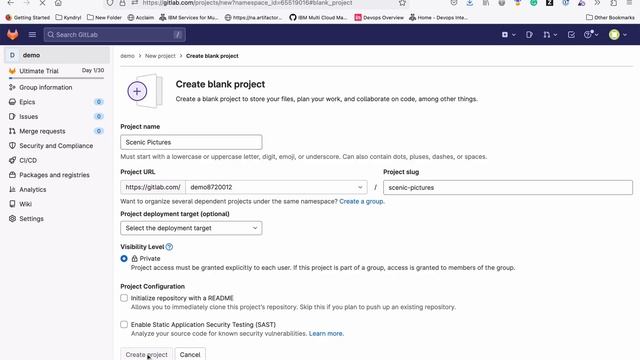
Task: Click the Packages and registries icon
Action: pos(12,175)
